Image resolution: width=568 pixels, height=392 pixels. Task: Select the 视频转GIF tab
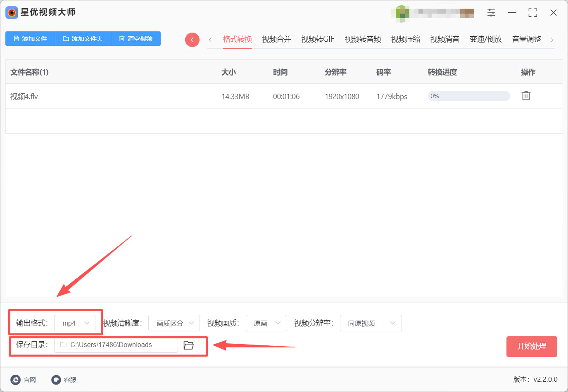tap(318, 39)
